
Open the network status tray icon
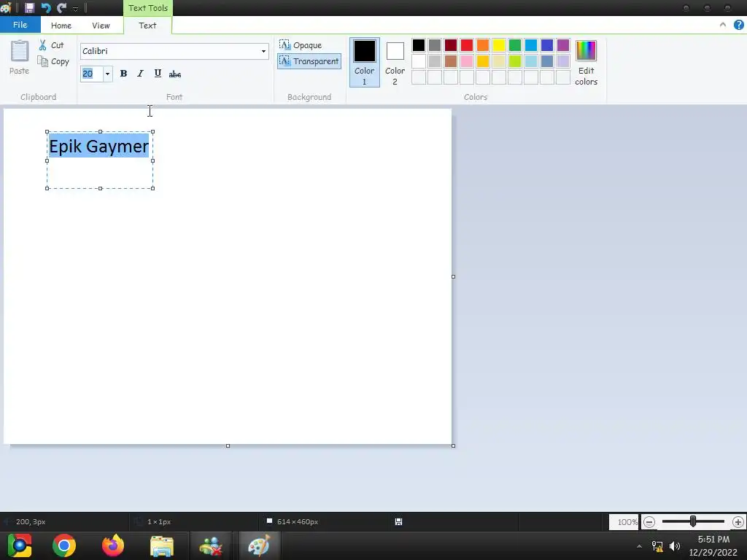[x=657, y=546]
